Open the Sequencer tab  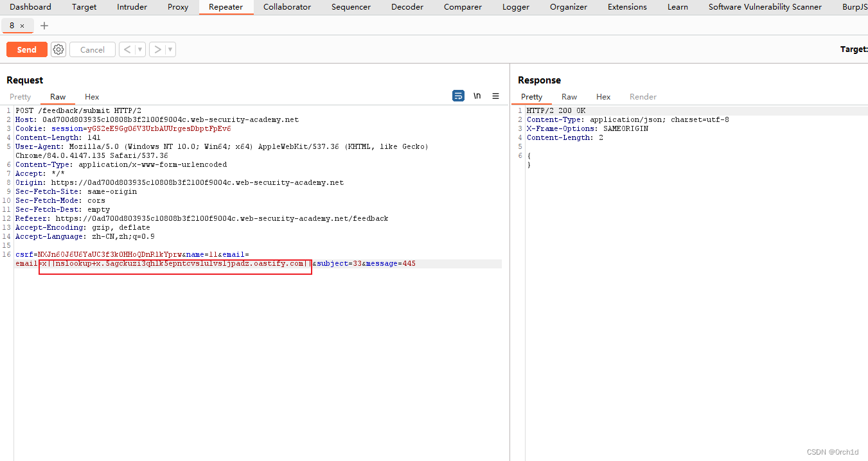tap(351, 7)
